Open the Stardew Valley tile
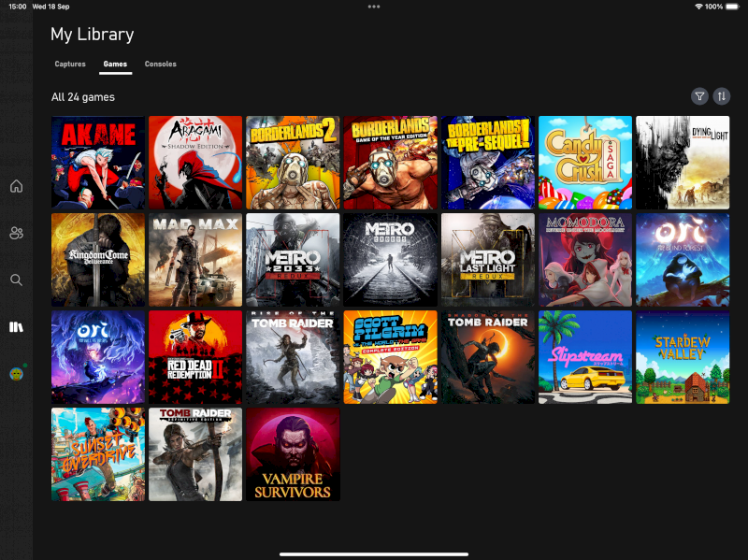The image size is (748, 560). (x=683, y=357)
